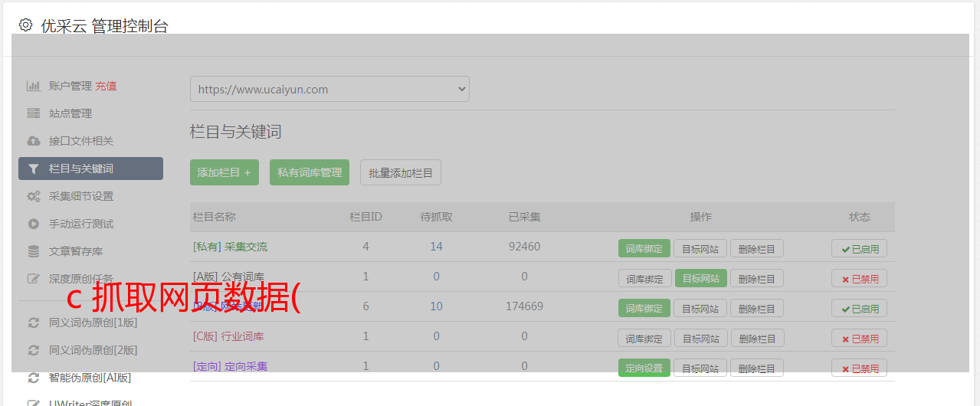Click the refresh icon for 同义词伪原创[1版]

[x=33, y=323]
